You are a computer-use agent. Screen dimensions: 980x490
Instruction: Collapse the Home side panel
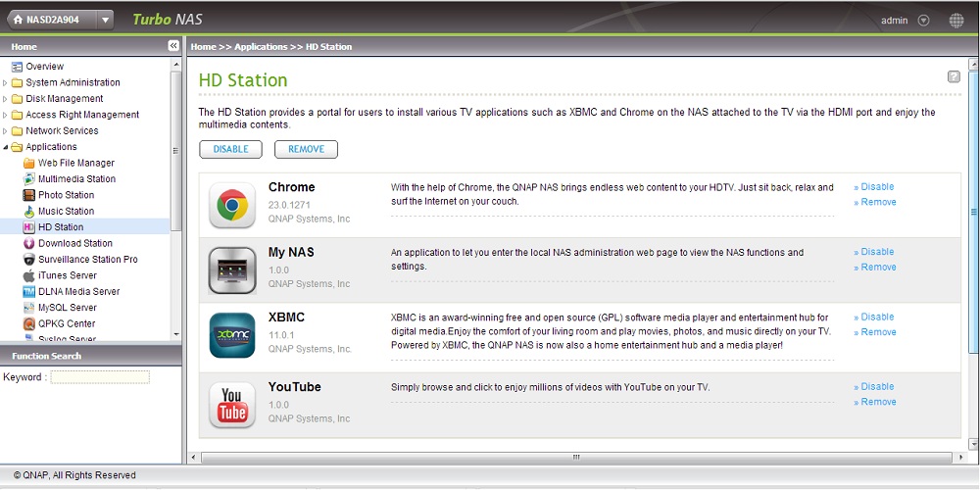click(173, 46)
